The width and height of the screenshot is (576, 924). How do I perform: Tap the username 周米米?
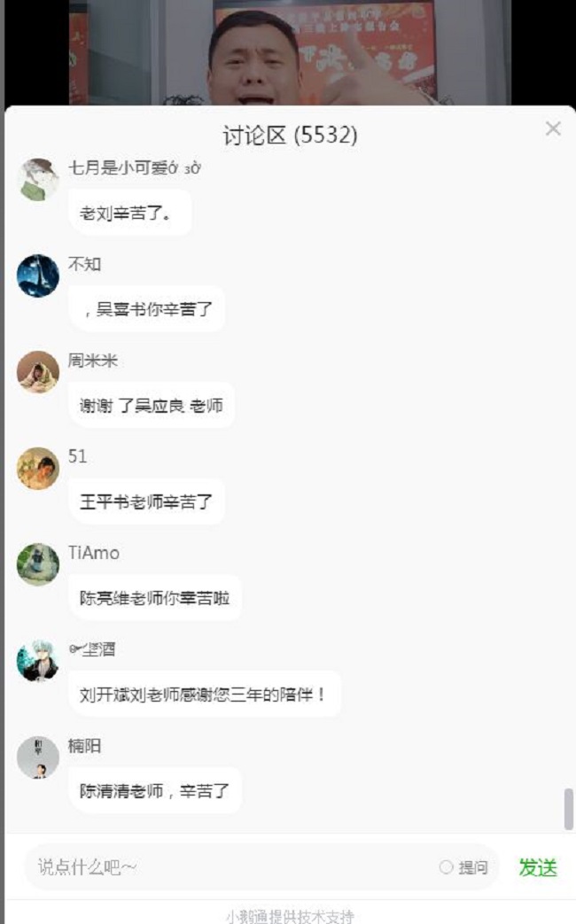(x=92, y=360)
